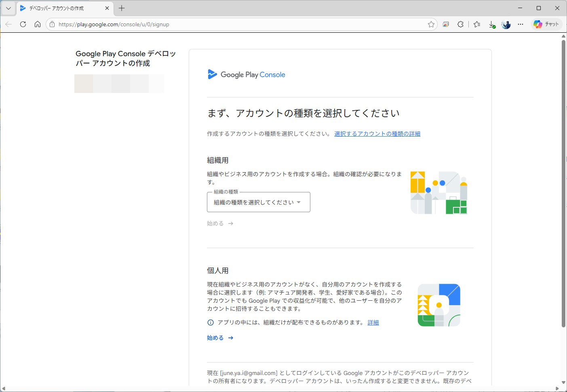Open the screenshot/collections toolbar icon
567x392 pixels.
point(446,24)
